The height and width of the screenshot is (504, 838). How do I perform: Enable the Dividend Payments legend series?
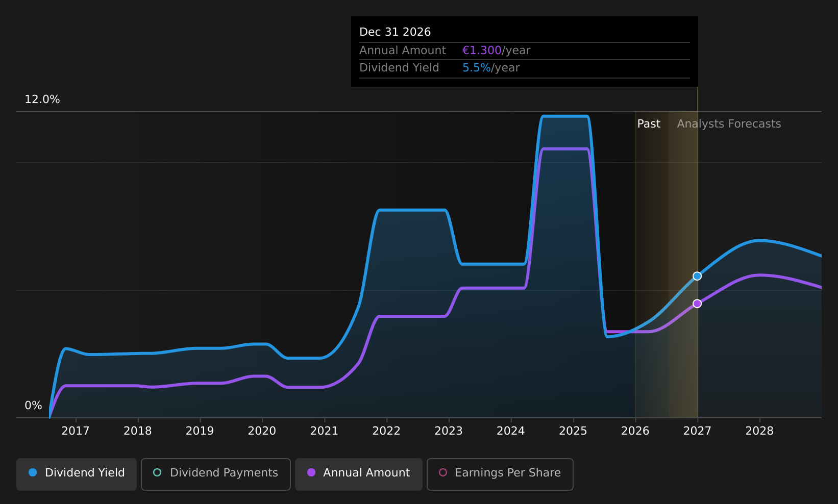coord(216,474)
